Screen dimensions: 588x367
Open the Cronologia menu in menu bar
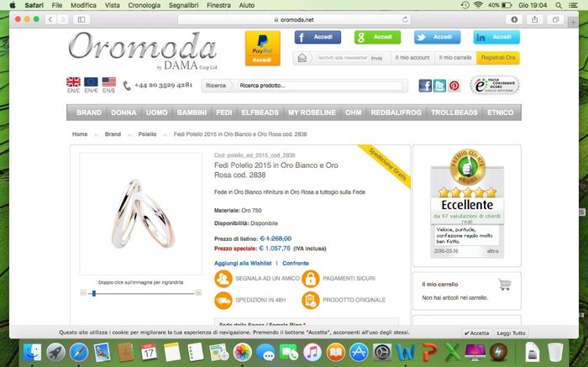tap(144, 5)
